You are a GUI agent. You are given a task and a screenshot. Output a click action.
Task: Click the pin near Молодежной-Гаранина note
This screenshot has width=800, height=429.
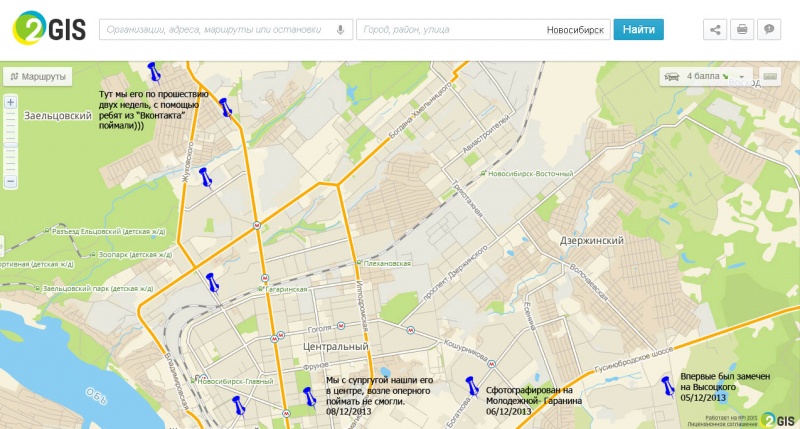[x=469, y=384]
